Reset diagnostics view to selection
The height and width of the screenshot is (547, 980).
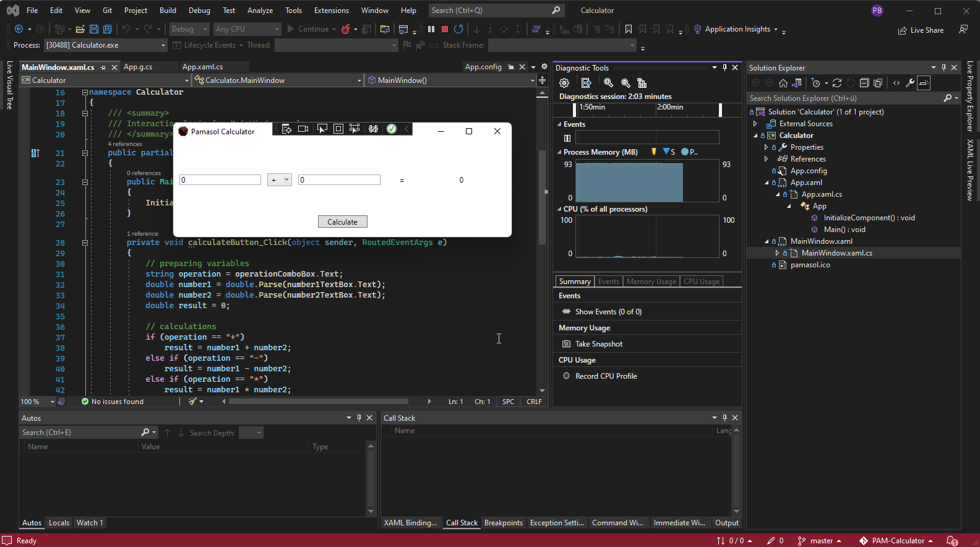[642, 83]
